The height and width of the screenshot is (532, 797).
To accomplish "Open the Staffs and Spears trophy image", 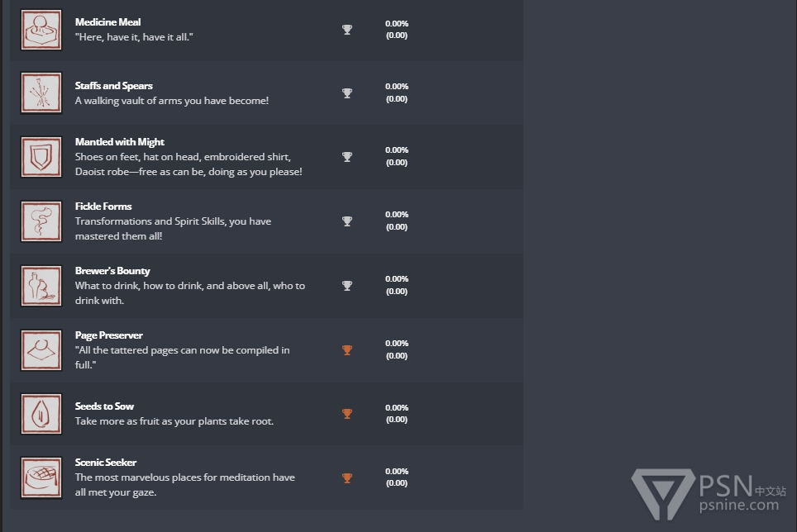I will [x=41, y=93].
